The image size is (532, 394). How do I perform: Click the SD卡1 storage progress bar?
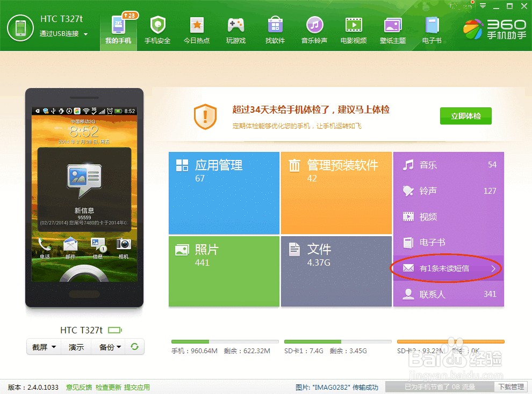(x=337, y=341)
